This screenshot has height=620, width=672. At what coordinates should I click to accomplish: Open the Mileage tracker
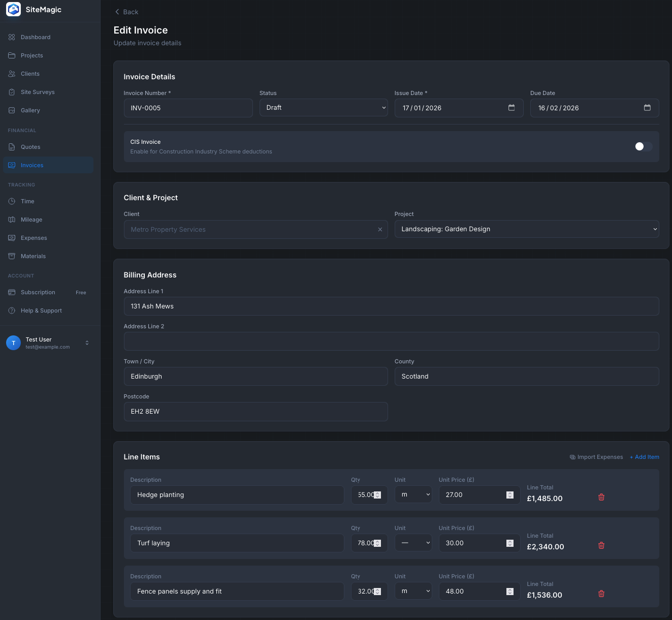31,219
